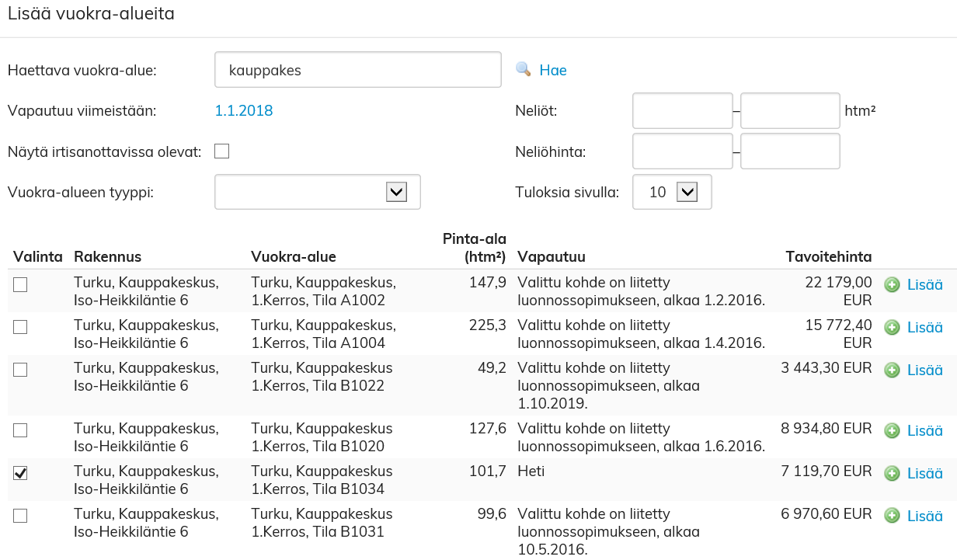Click green plus icon for Tila B1034
This screenshot has height=560, width=957.
click(x=893, y=474)
